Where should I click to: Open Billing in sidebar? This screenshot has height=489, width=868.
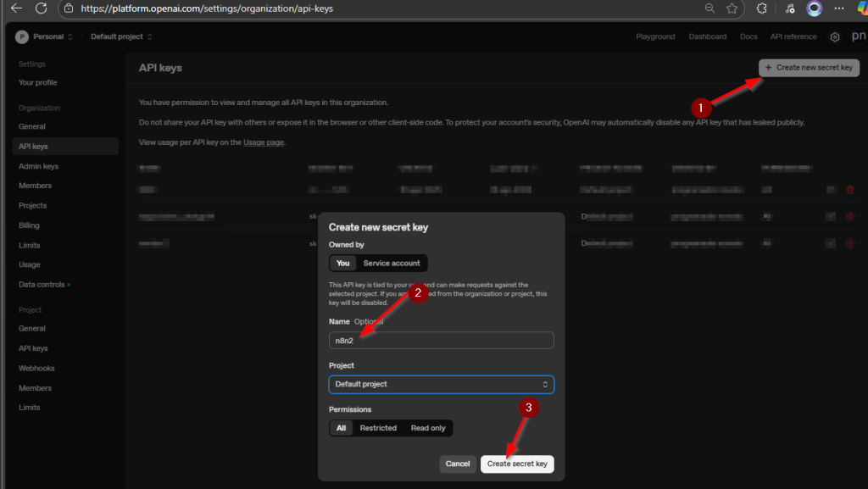[29, 225]
